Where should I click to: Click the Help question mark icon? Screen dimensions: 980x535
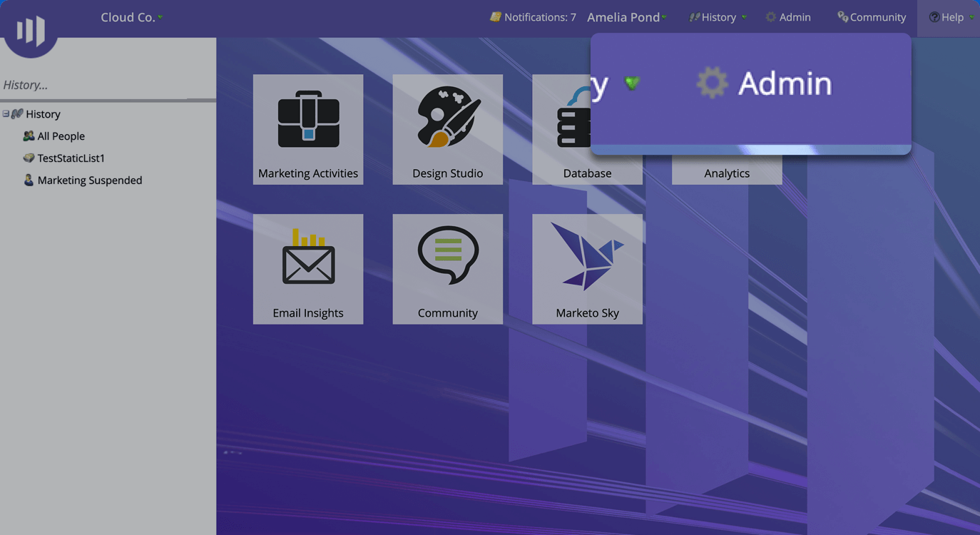(934, 17)
